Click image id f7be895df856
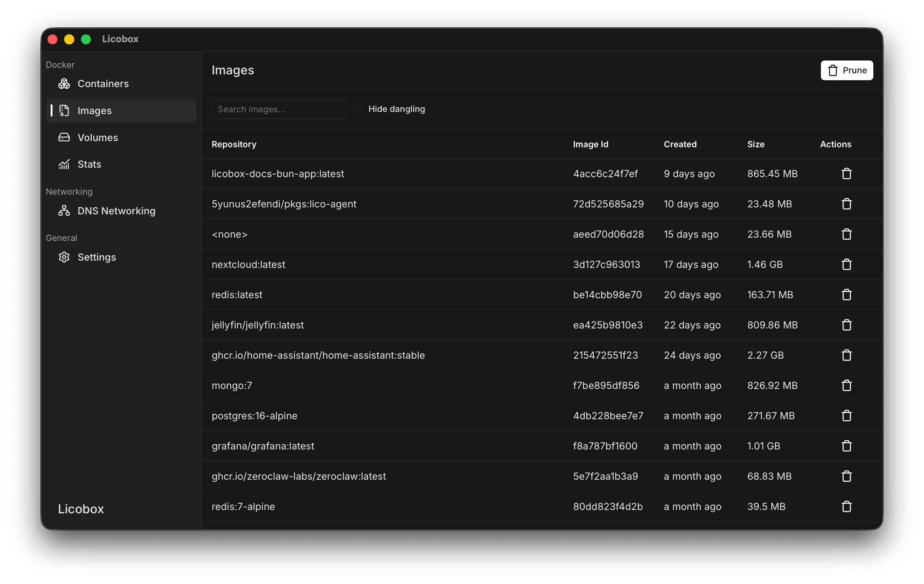This screenshot has height=584, width=924. tap(606, 385)
